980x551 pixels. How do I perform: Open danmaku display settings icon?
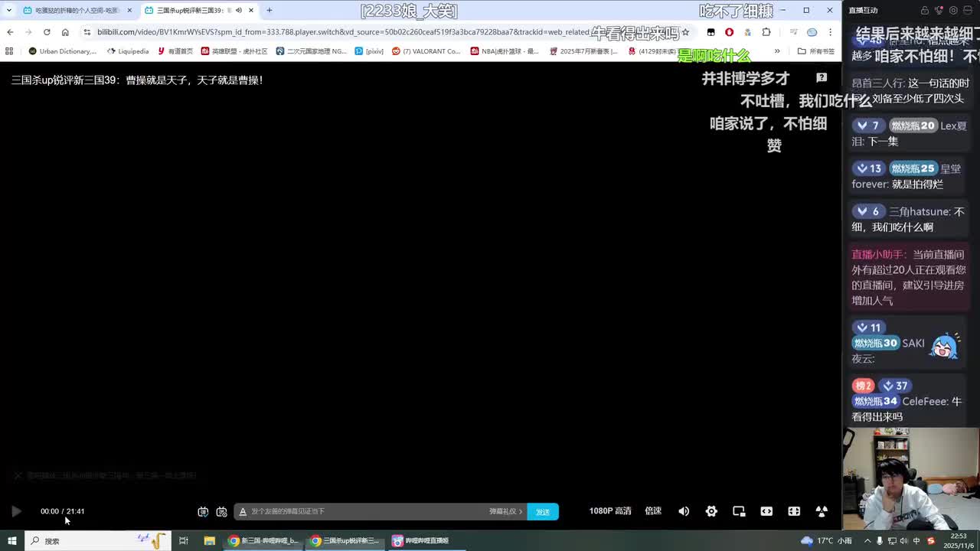(221, 511)
